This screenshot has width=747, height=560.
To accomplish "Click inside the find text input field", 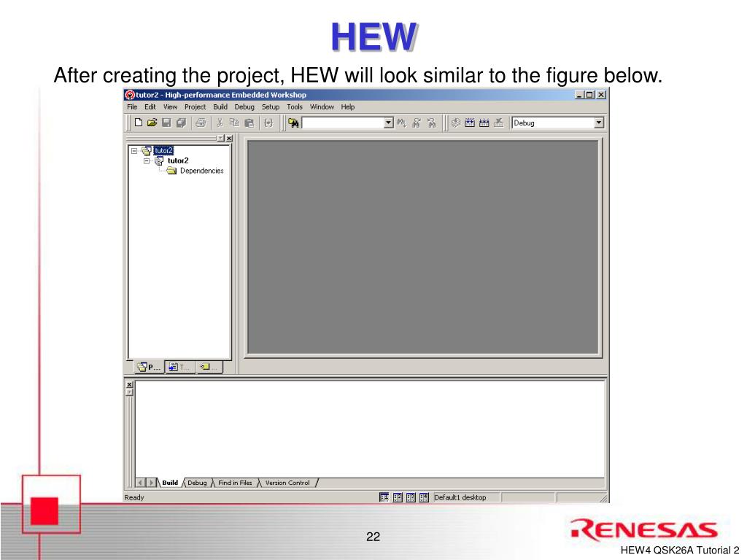I will pyautogui.click(x=343, y=122).
